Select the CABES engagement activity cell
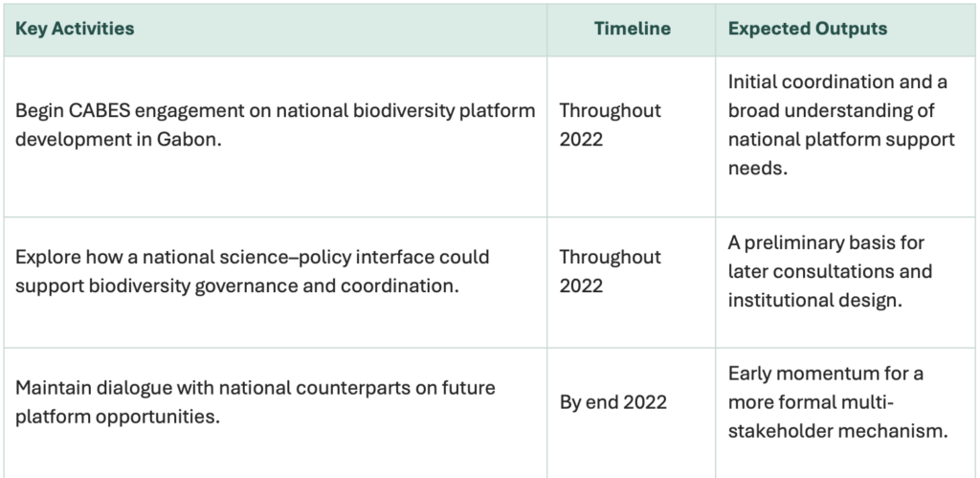This screenshot has height=478, width=980. [x=276, y=125]
